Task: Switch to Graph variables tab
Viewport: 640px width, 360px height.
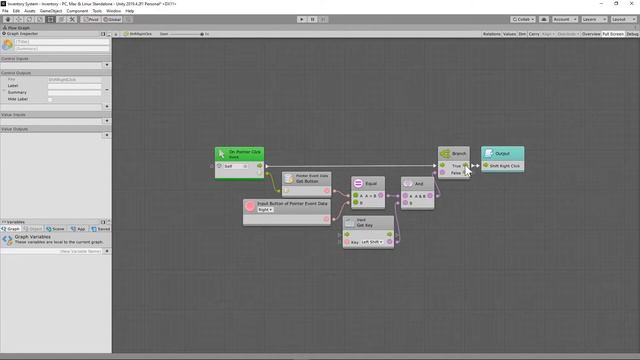Action: pos(11,229)
